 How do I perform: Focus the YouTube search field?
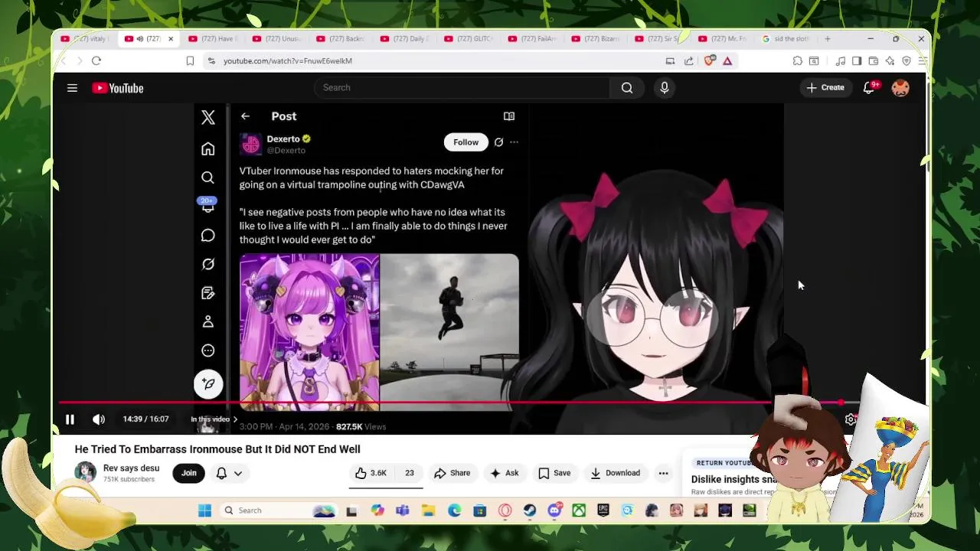(462, 88)
